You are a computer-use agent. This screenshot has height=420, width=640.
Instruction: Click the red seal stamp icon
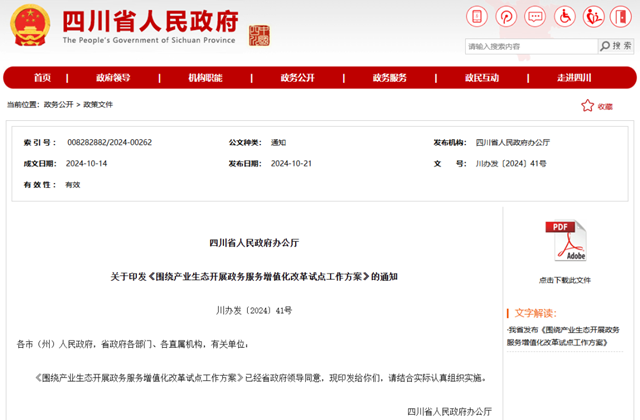tap(260, 36)
